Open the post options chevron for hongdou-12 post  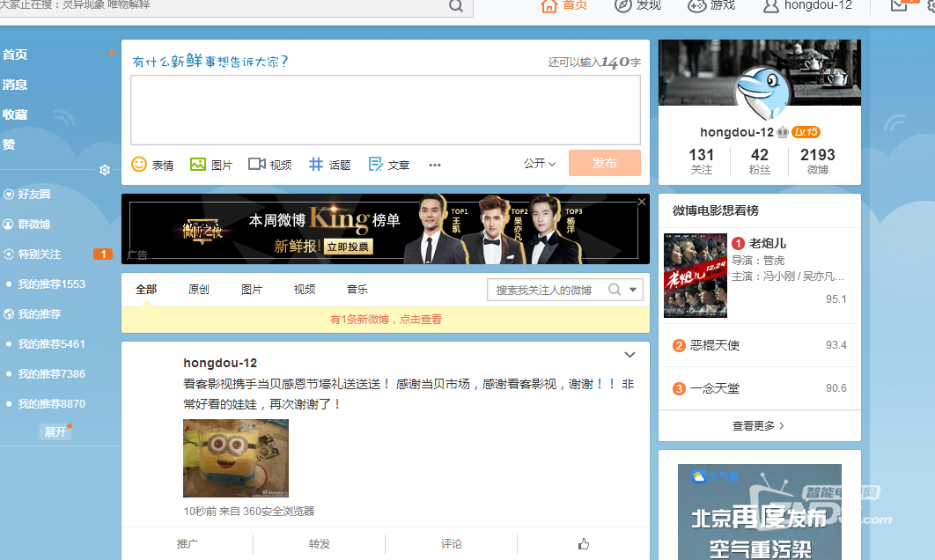coord(629,355)
